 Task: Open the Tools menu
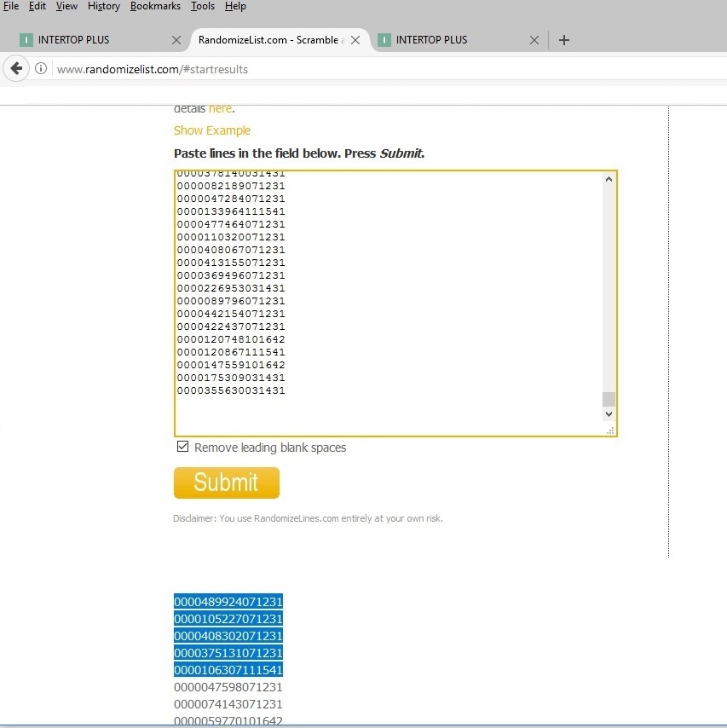pos(203,7)
